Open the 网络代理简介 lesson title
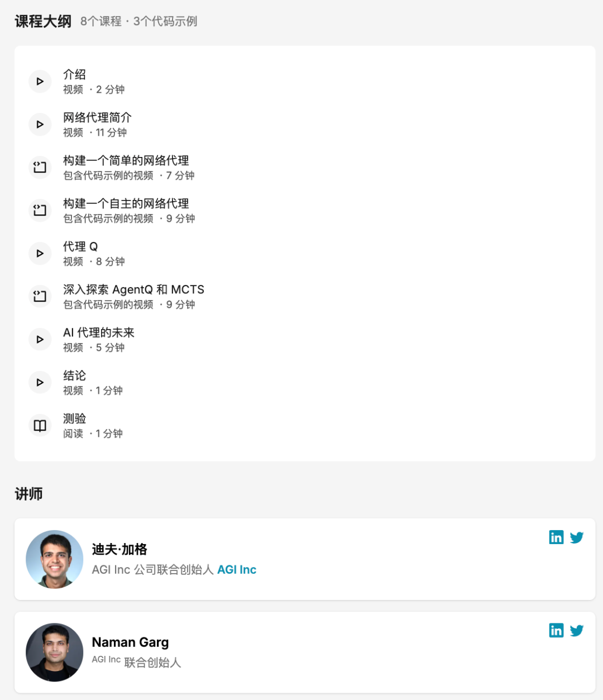Screen dimensions: 603x700 [x=97, y=117]
